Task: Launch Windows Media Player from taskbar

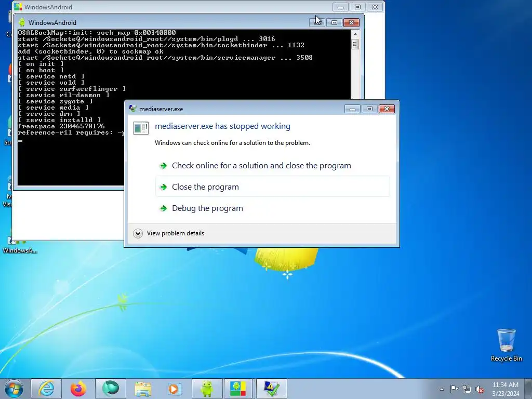Action: click(175, 389)
